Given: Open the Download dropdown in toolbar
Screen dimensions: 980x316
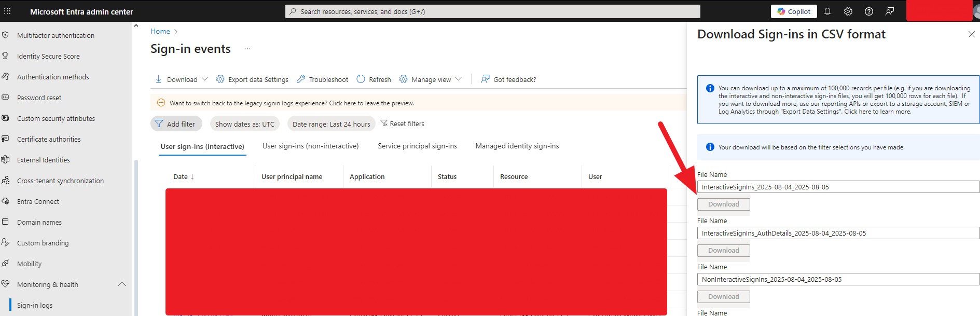Looking at the screenshot, I should click(x=182, y=79).
